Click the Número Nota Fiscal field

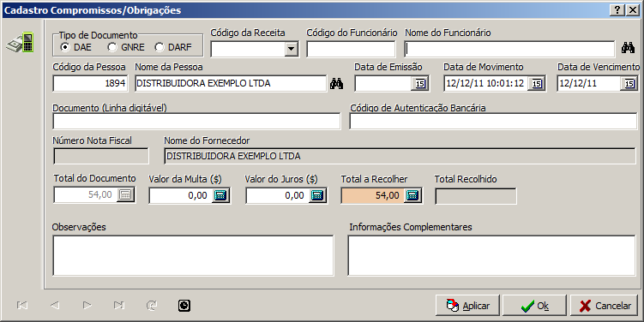[x=101, y=156]
